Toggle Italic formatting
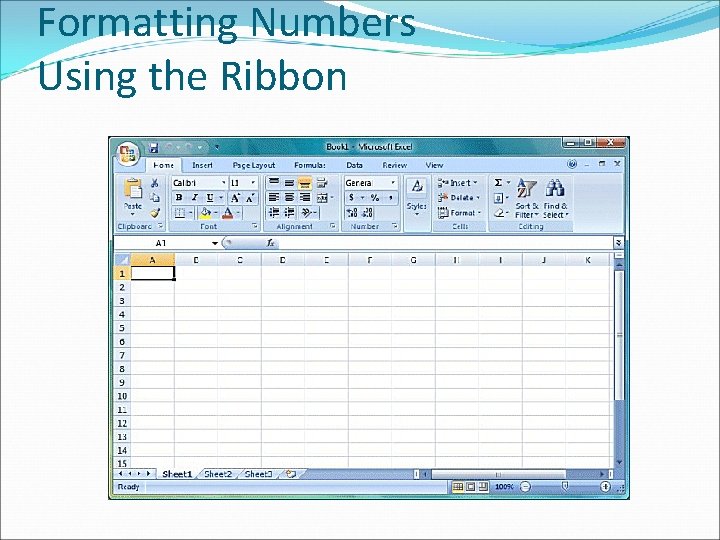 (x=194, y=197)
